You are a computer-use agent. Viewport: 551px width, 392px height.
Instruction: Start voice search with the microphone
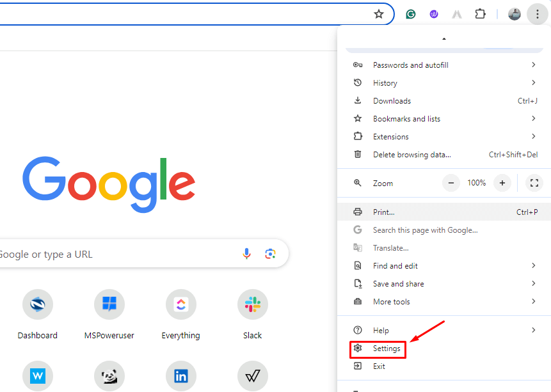pos(246,254)
